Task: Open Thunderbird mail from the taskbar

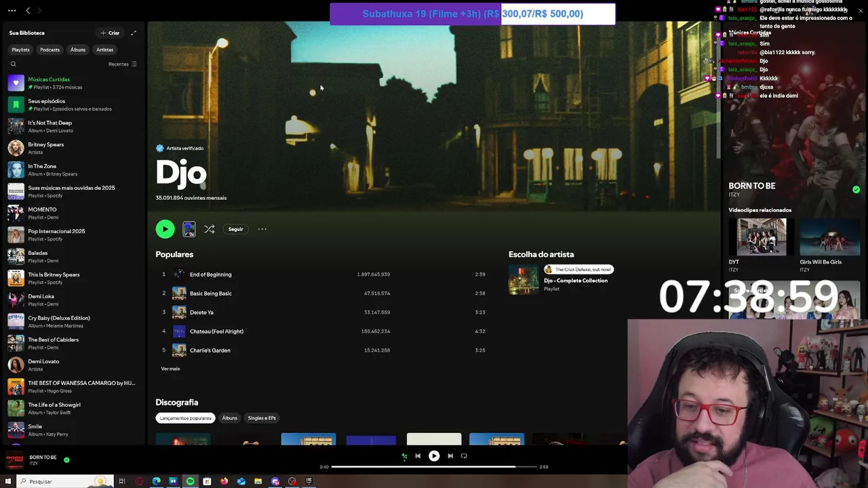Action: click(241, 481)
